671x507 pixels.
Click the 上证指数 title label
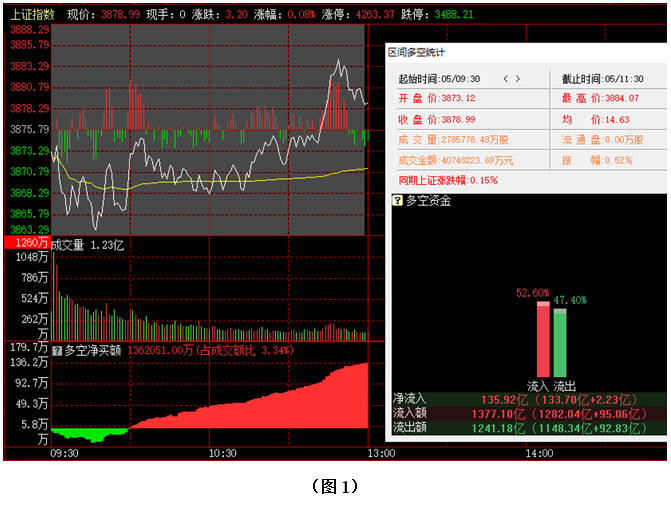[x=31, y=15]
